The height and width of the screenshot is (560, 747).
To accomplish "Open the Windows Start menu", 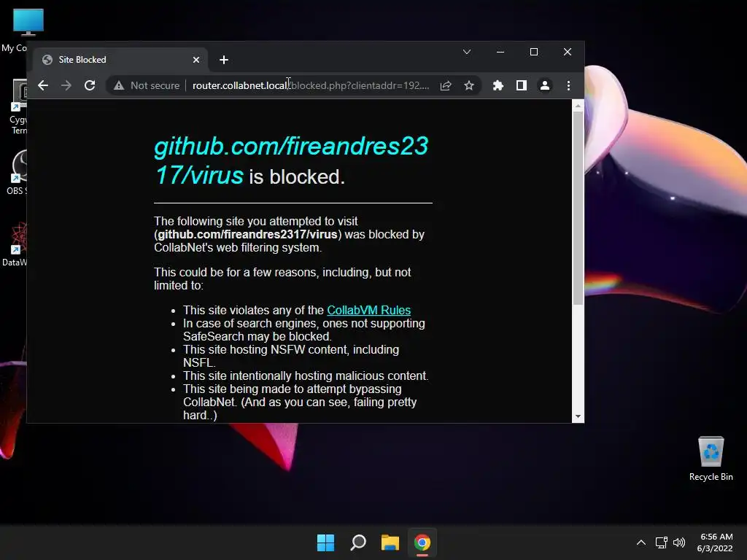I will 326,542.
